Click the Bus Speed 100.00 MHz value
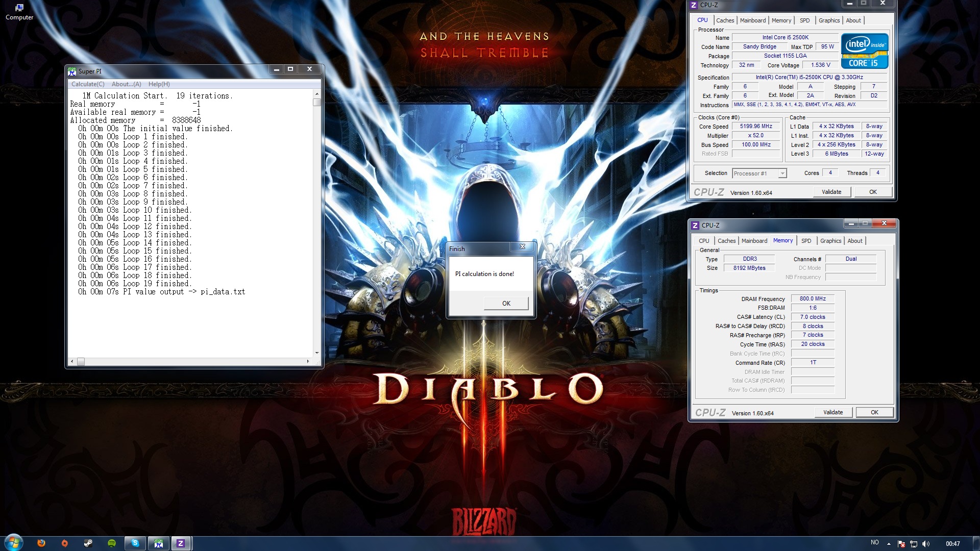Image resolution: width=980 pixels, height=551 pixels. (756, 144)
